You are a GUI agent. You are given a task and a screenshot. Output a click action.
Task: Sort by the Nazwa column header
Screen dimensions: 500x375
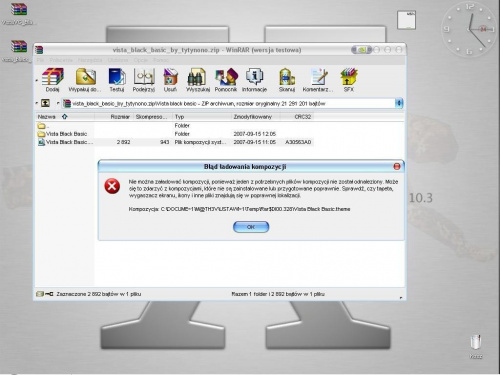[65, 117]
